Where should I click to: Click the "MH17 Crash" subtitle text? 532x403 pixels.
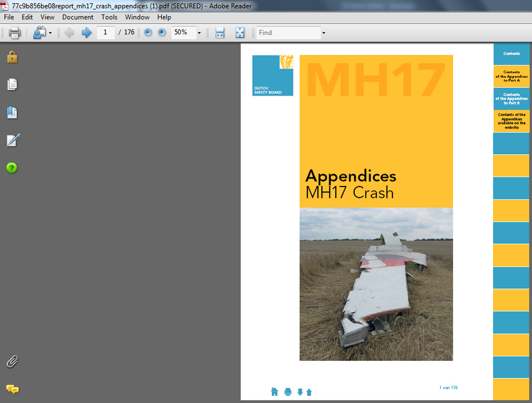[x=350, y=193]
